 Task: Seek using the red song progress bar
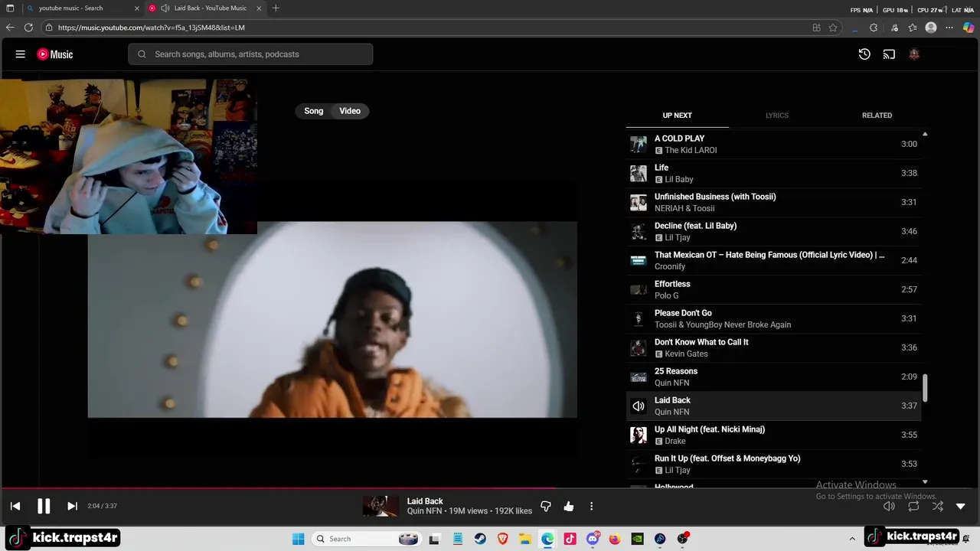(x=490, y=487)
